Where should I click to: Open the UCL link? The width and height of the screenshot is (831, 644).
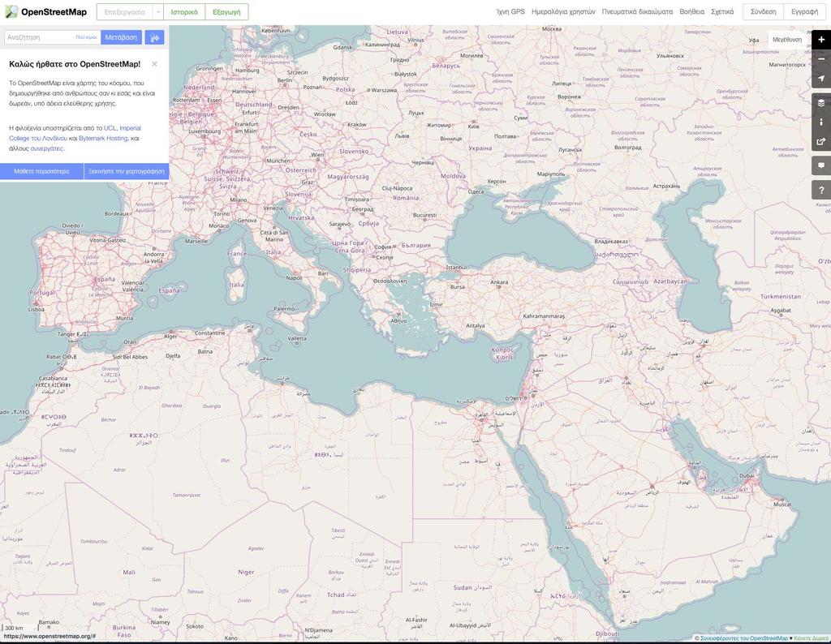point(110,128)
